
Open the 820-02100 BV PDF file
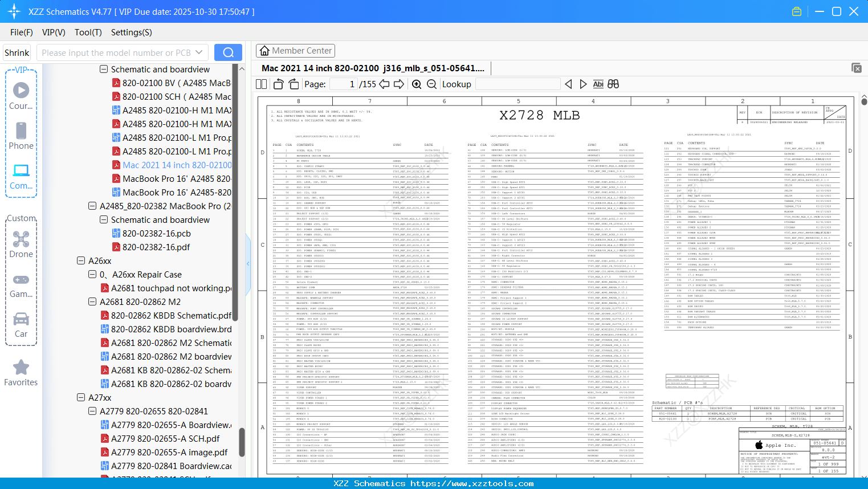[x=172, y=83]
